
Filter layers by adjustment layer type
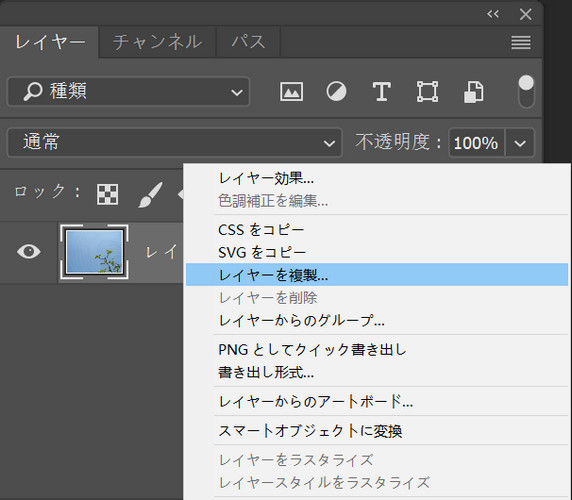point(336,91)
